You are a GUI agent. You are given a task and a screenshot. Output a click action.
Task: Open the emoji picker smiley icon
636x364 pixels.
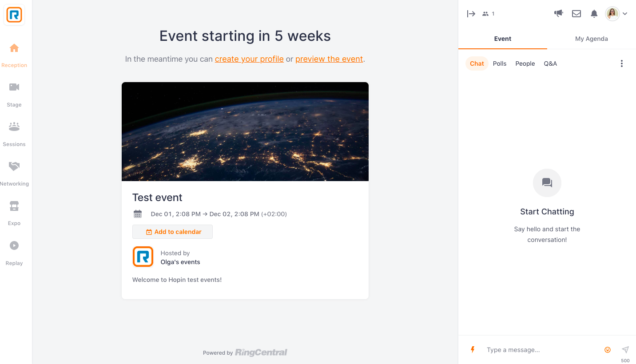pos(608,350)
